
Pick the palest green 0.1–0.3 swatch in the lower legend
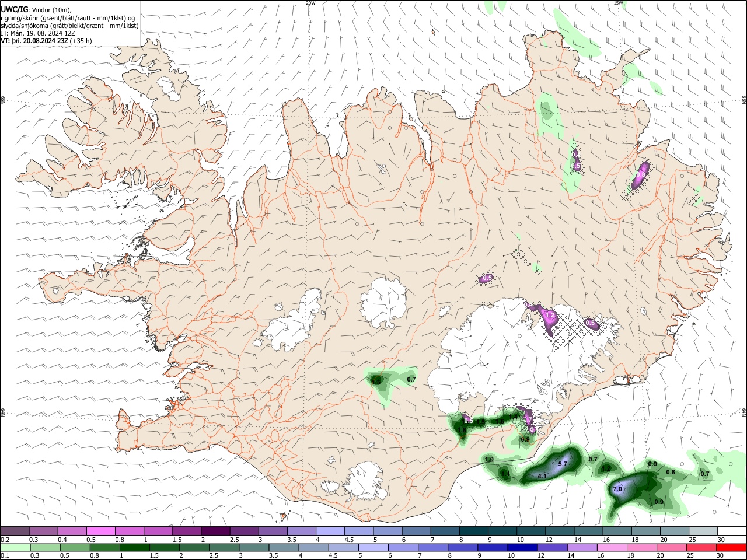15,547
